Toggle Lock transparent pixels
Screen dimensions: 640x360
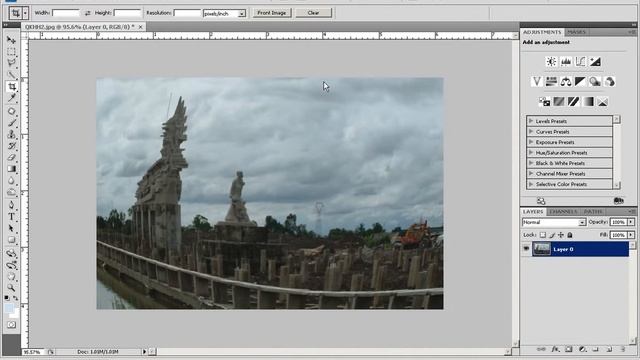click(542, 235)
